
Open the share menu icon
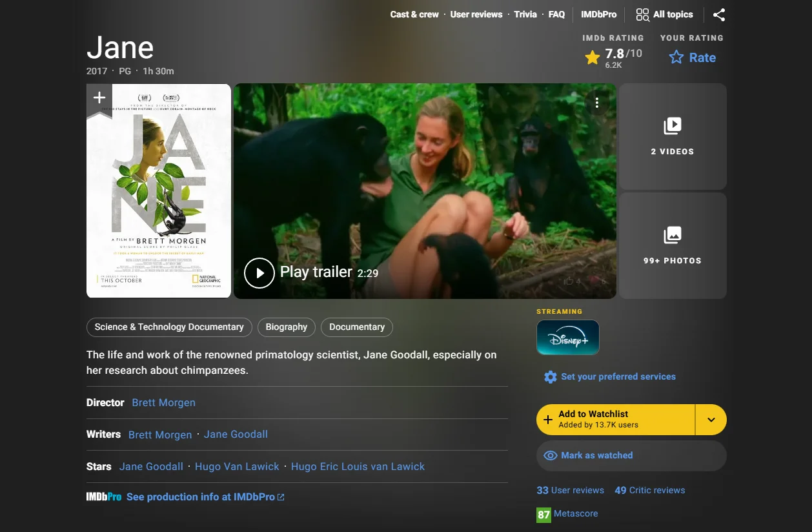pyautogui.click(x=719, y=14)
